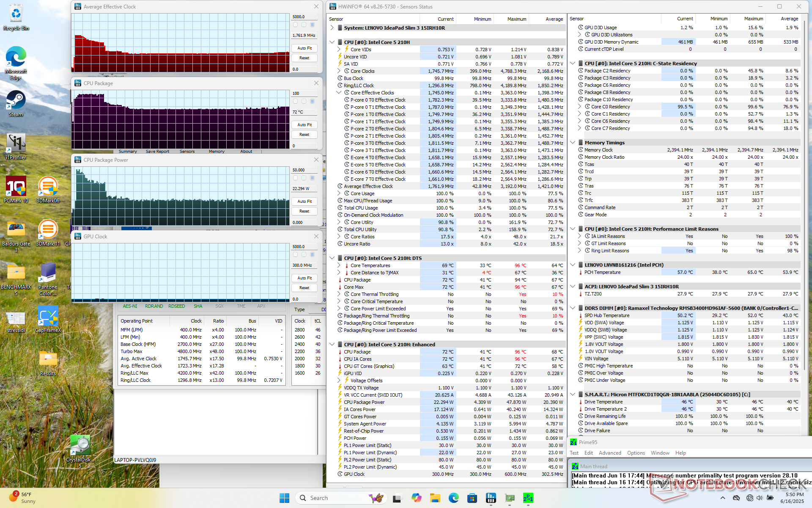812x508 pixels.
Task: Open the Advanced menu in Prime95
Action: [610, 453]
